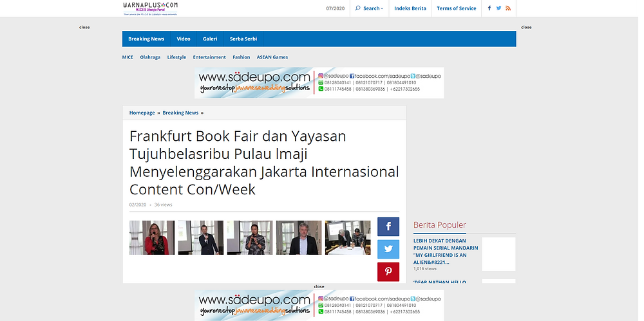The width and height of the screenshot is (644, 321).
Task: Open thumbnail of standing man in suit
Action: pyautogui.click(x=201, y=237)
